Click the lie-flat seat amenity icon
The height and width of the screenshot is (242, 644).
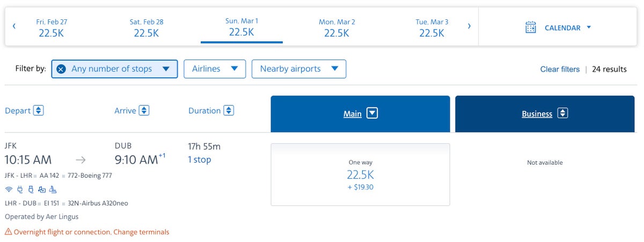(53, 189)
